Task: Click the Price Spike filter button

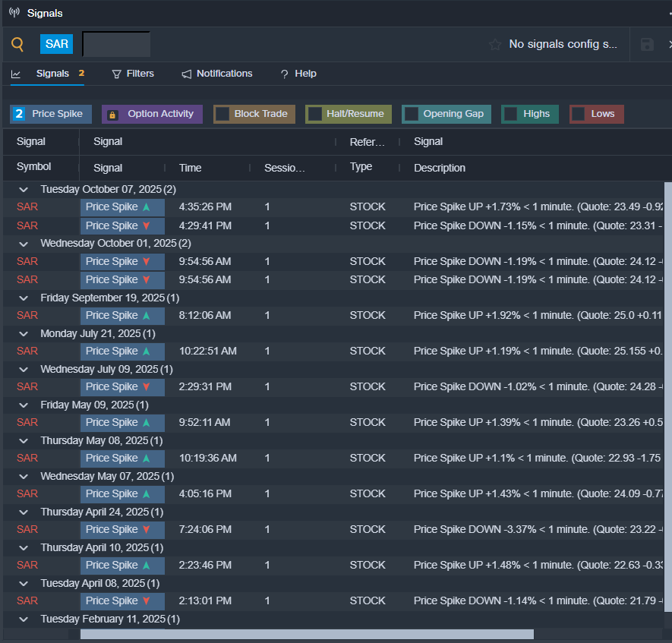Action: [x=51, y=114]
